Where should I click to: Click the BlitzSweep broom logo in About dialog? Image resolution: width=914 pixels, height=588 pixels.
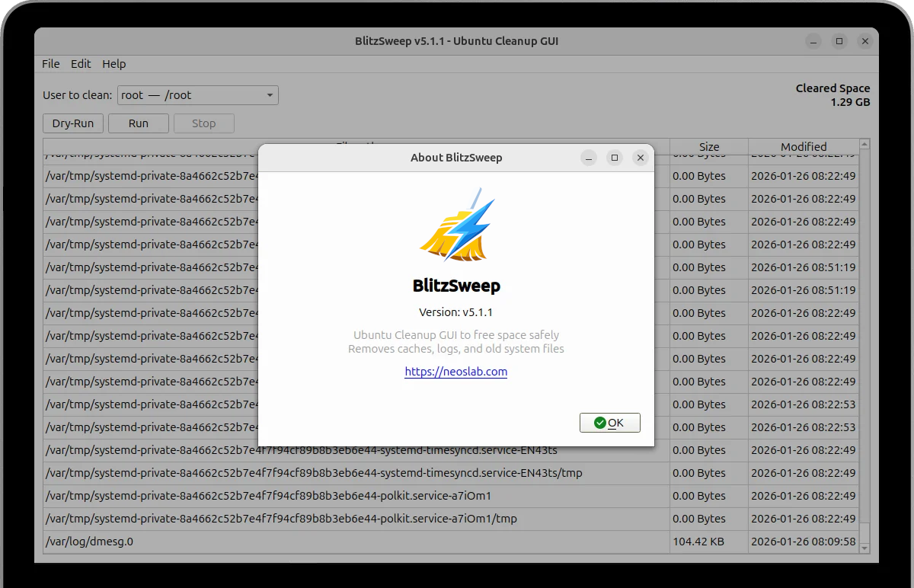[x=456, y=225]
